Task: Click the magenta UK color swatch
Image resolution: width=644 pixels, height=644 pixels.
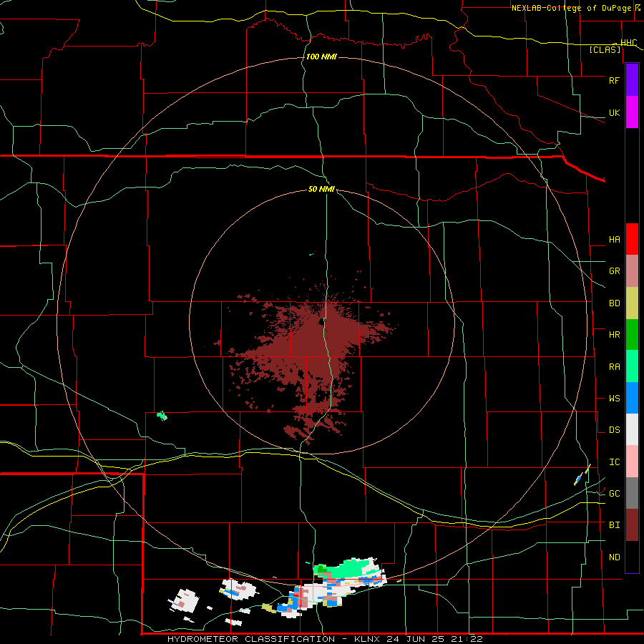Action: tap(632, 112)
